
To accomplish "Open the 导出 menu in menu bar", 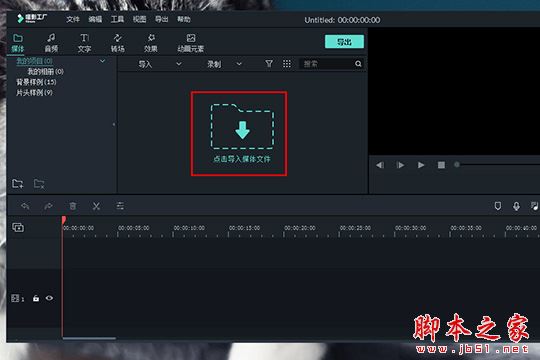I will coord(162,19).
